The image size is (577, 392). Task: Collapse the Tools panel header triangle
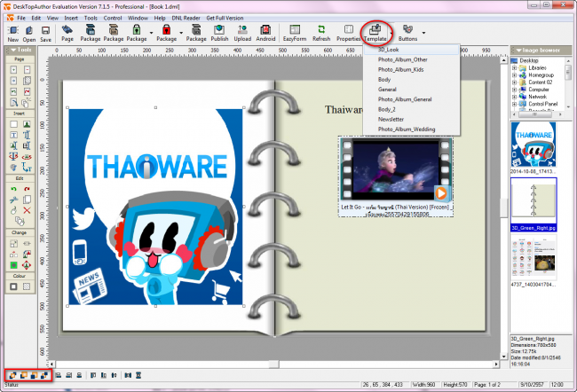(x=13, y=50)
